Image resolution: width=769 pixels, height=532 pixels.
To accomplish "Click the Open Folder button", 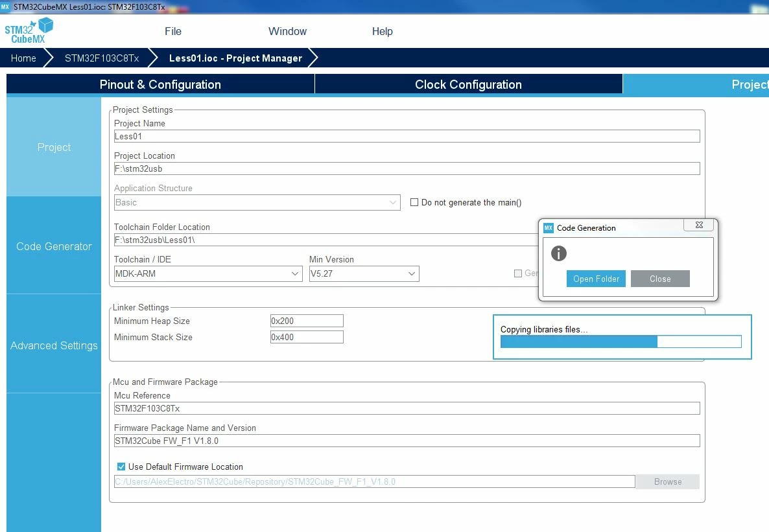I will 596,279.
